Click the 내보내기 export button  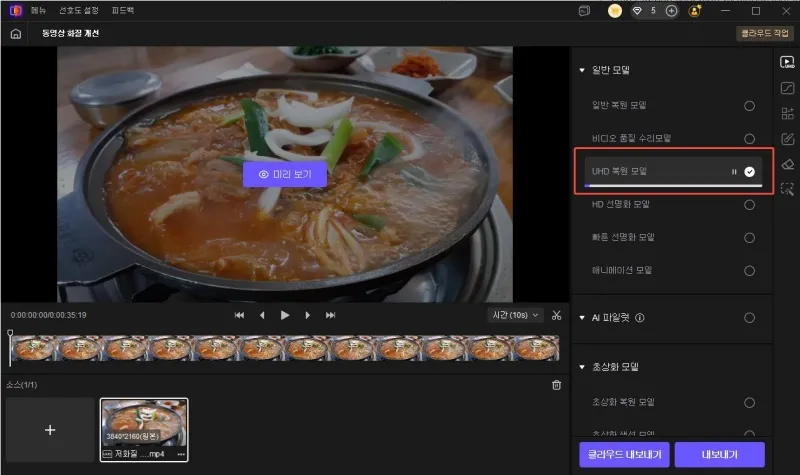[x=719, y=454]
